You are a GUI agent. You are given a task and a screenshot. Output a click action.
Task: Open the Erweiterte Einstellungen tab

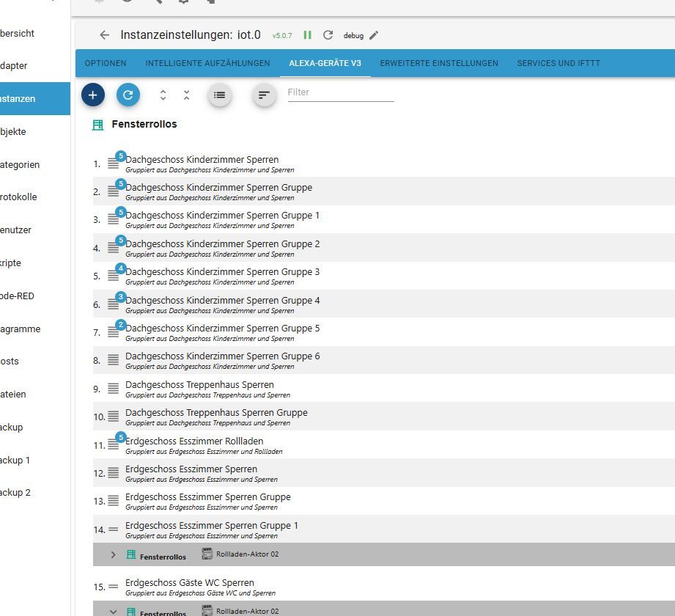(x=439, y=63)
